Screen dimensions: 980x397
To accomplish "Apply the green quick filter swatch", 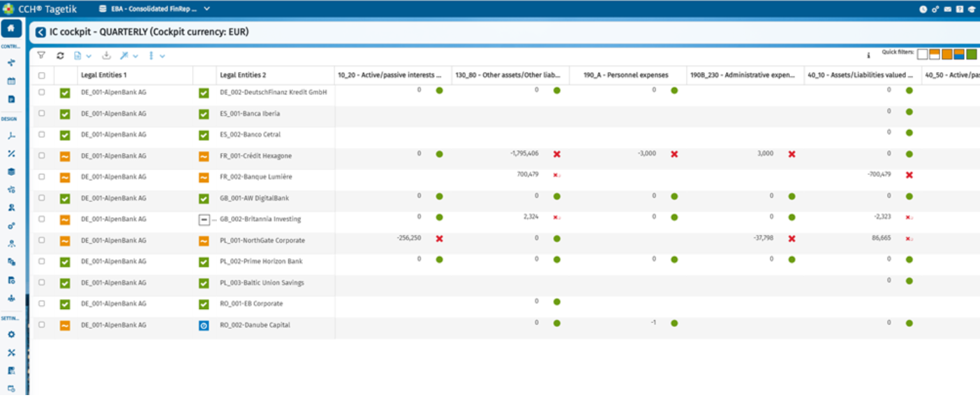I will tap(971, 54).
